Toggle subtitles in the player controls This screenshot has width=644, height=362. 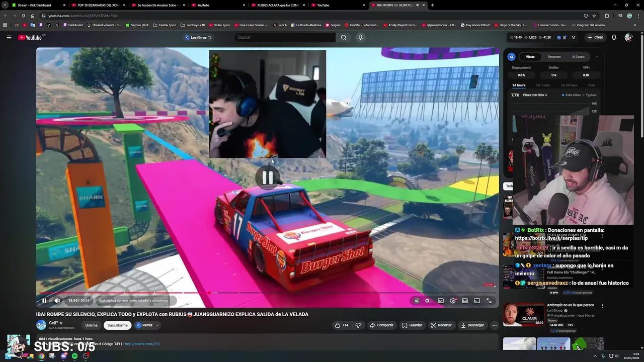[x=441, y=301]
